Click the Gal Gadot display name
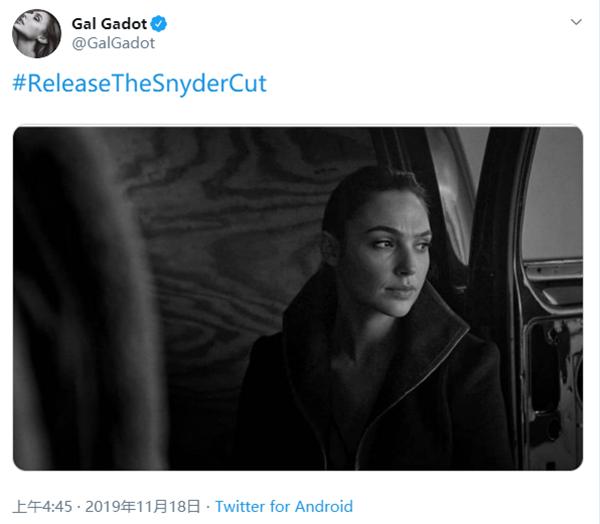 [x=109, y=24]
